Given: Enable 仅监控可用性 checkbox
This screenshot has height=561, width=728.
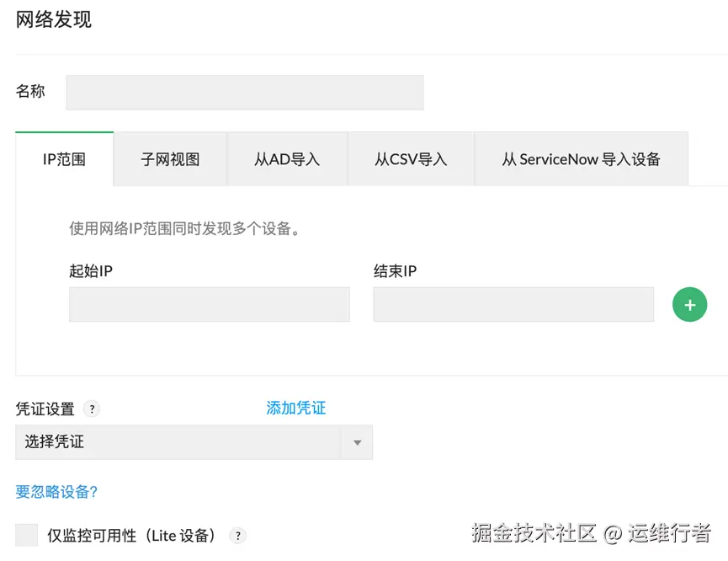Looking at the screenshot, I should coord(27,536).
